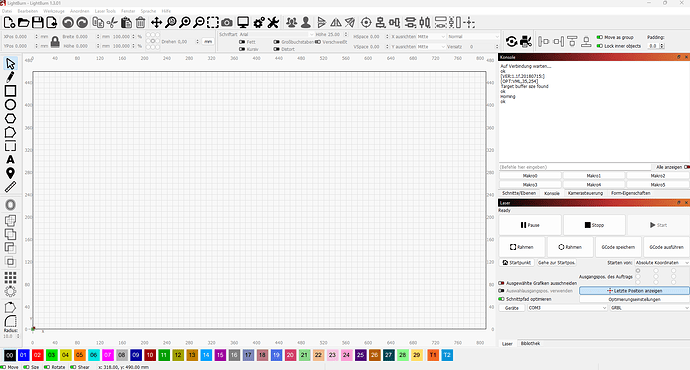The width and height of the screenshot is (690, 370).
Task: Expand the Starten von Absolute Koordinaten dropdown
Action: pyautogui.click(x=662, y=263)
